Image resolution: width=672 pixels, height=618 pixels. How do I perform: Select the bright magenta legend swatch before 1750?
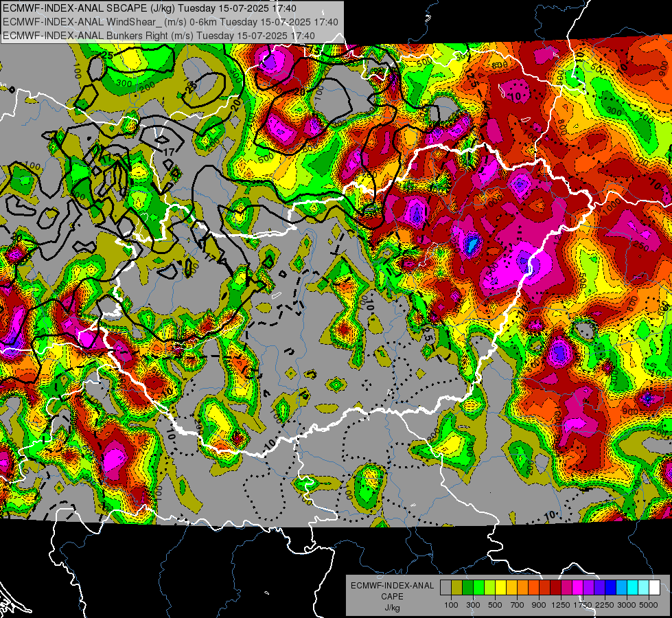click(x=578, y=587)
